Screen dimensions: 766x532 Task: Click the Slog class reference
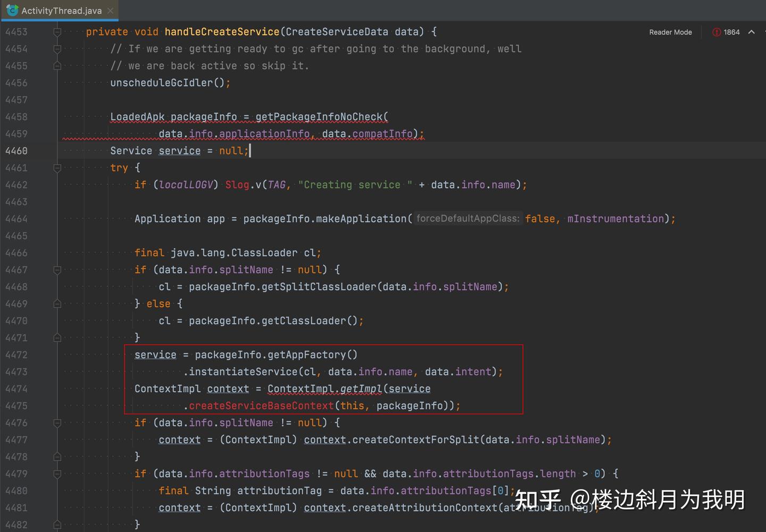pyautogui.click(x=237, y=185)
